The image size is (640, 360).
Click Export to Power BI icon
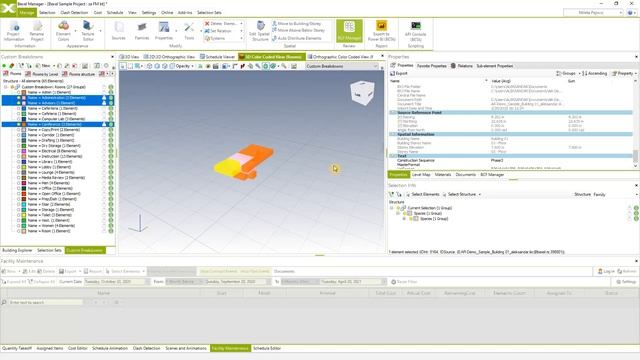point(381,31)
